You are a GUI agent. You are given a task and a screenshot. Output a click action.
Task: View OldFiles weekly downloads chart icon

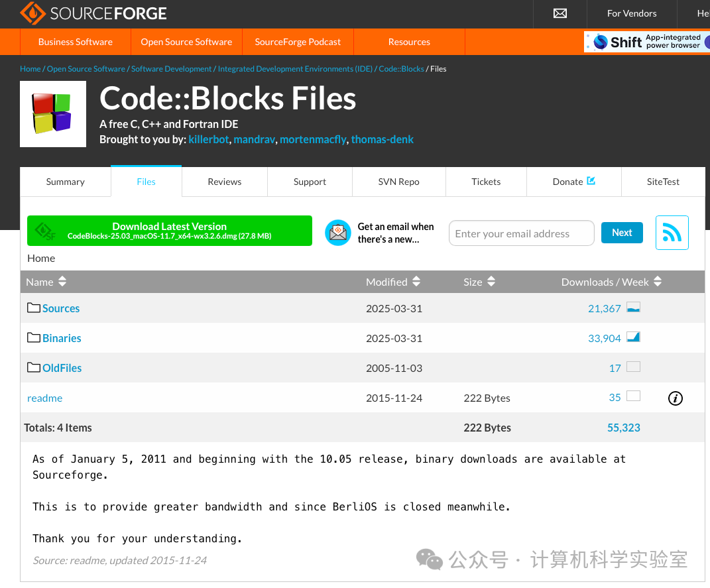(633, 367)
